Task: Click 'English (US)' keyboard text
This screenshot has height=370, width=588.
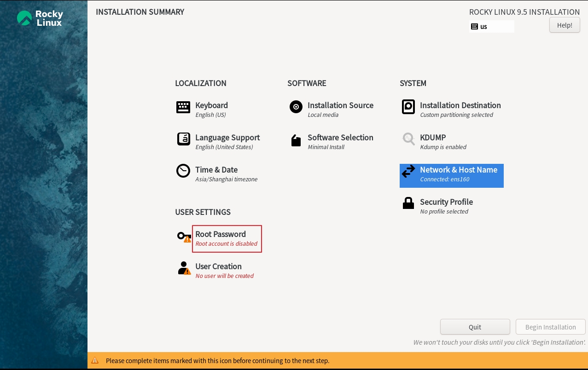Action: pyautogui.click(x=210, y=115)
